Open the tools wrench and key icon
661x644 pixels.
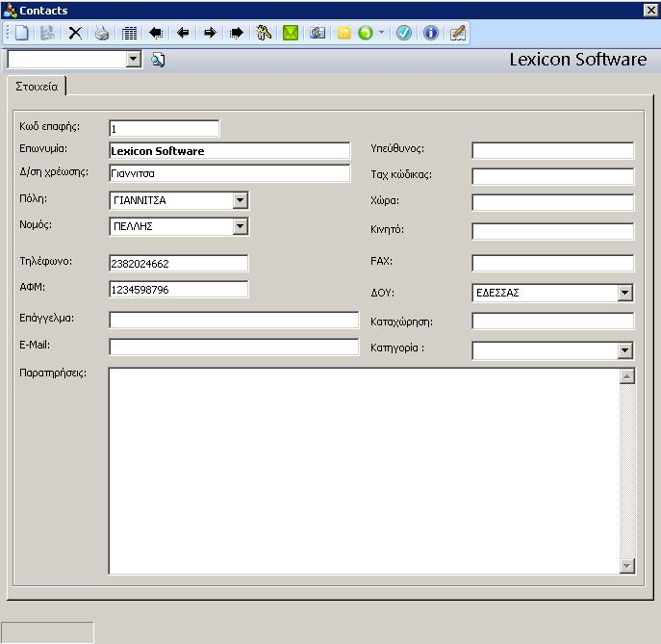(x=264, y=33)
